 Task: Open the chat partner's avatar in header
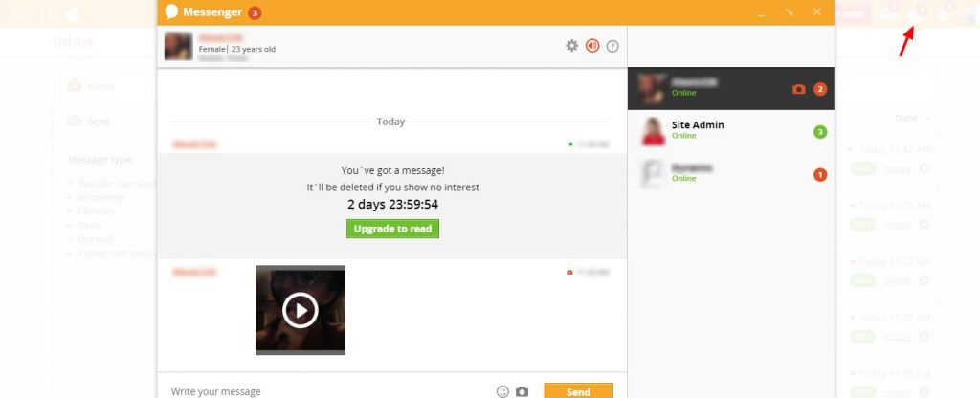178,46
